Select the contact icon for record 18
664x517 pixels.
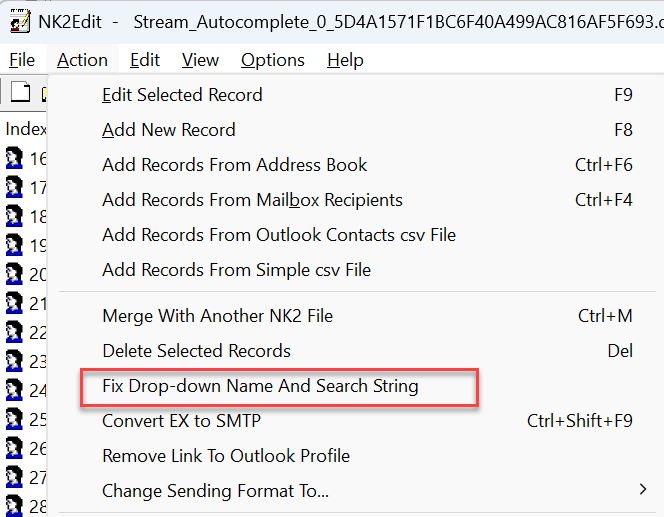tap(14, 216)
